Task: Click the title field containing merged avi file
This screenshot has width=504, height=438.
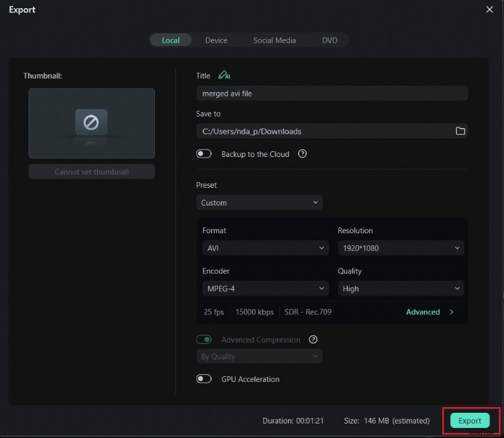Action: click(x=332, y=93)
